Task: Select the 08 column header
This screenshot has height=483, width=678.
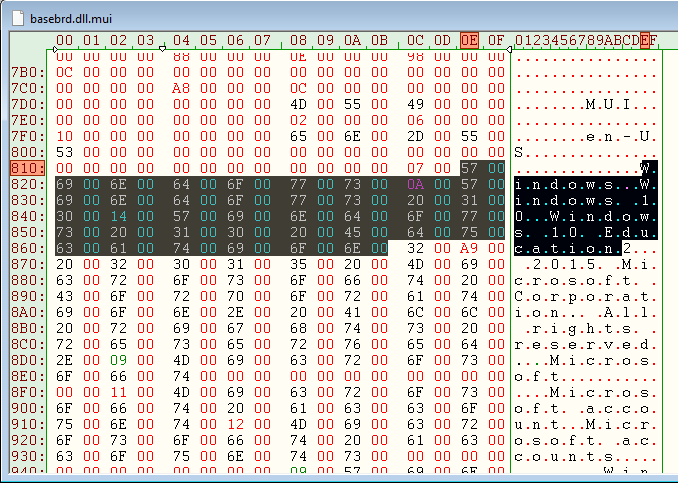Action: 298,40
